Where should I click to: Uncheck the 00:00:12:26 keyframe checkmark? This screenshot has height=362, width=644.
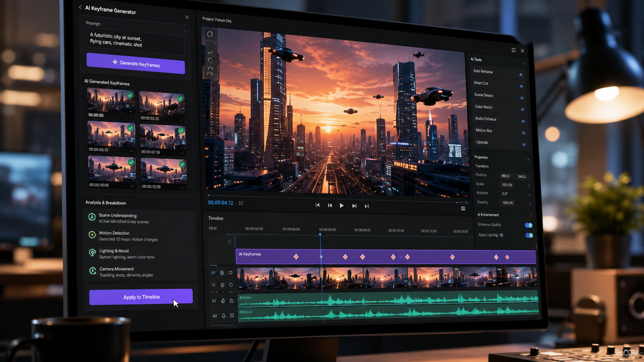pos(182,164)
